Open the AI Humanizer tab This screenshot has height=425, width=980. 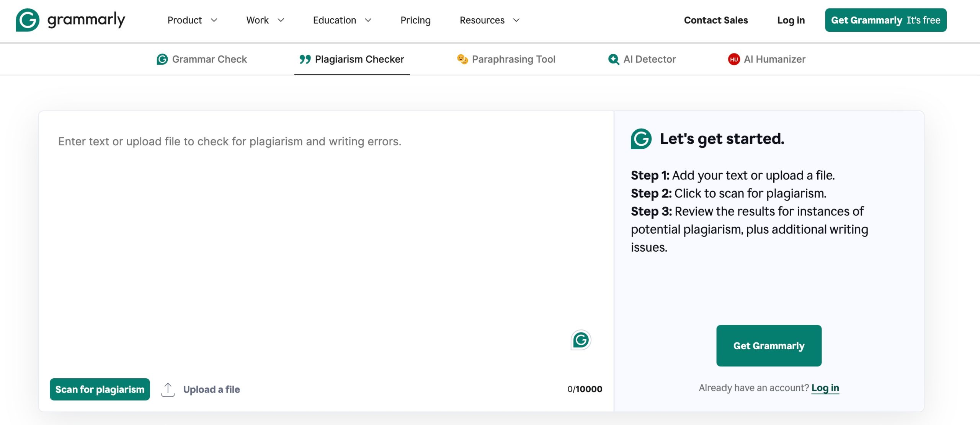coord(767,59)
